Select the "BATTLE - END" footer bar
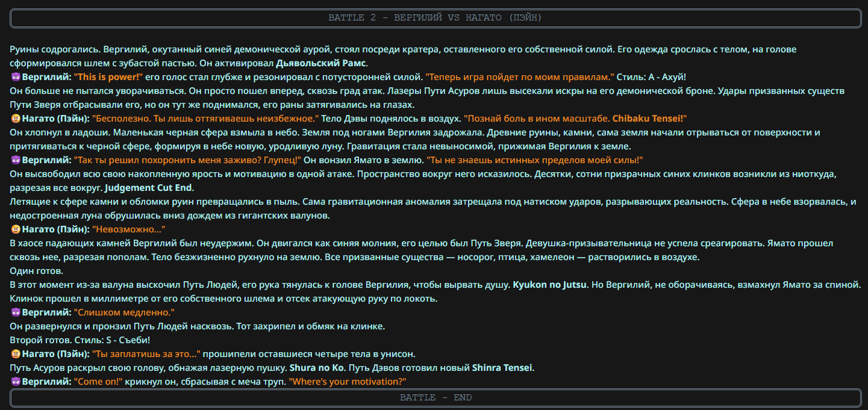 pos(435,398)
